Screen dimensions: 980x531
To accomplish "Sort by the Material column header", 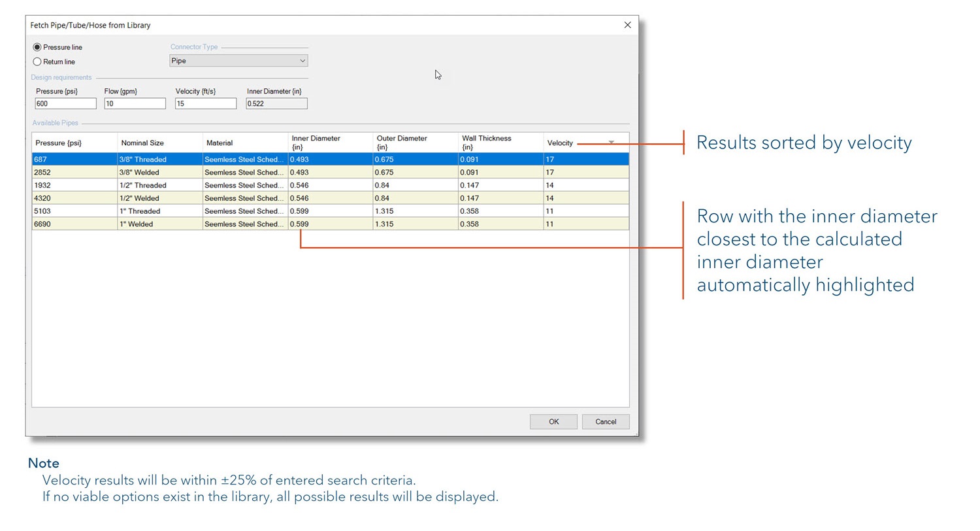I will (x=220, y=143).
